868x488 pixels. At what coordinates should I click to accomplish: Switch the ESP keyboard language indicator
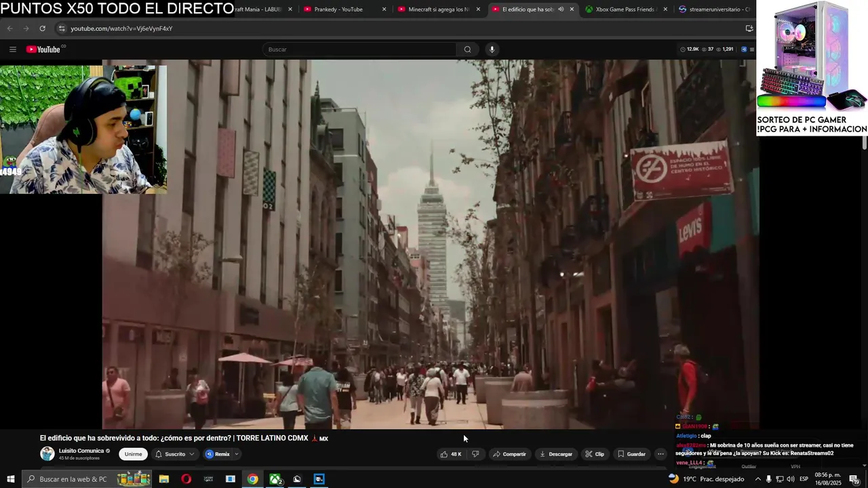[804, 479]
